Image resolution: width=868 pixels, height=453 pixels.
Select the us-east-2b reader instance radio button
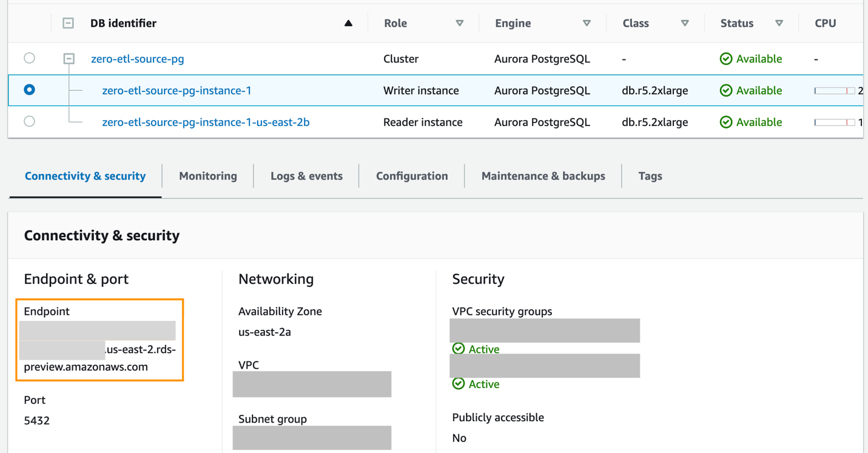[x=29, y=121]
